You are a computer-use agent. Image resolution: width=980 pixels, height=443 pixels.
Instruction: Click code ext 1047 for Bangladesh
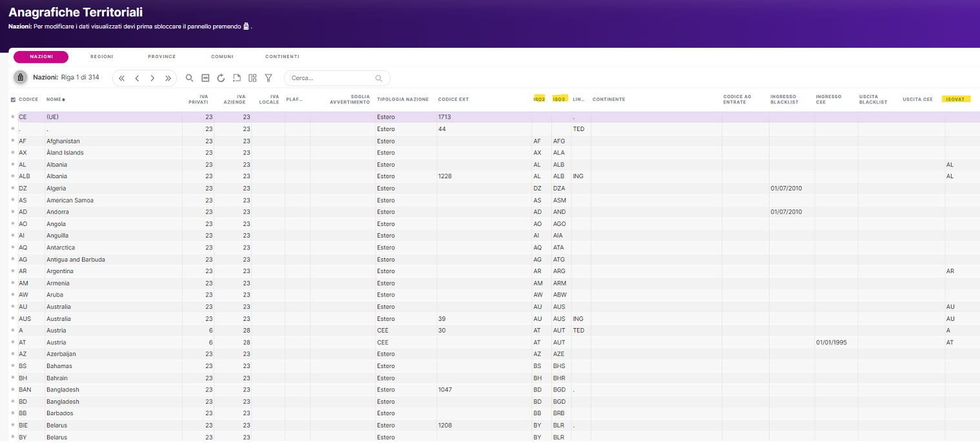[445, 390]
